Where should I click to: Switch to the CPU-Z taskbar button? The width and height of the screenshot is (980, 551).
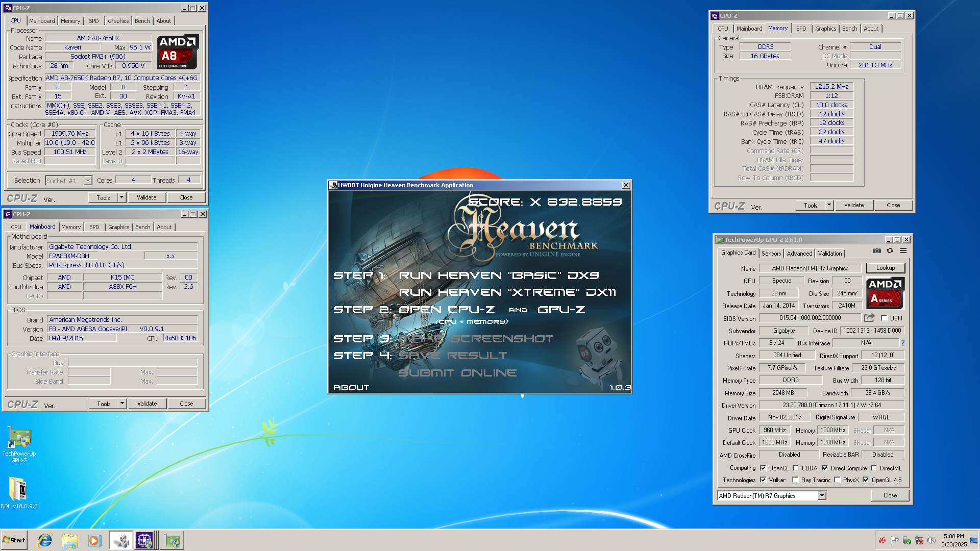[145, 540]
